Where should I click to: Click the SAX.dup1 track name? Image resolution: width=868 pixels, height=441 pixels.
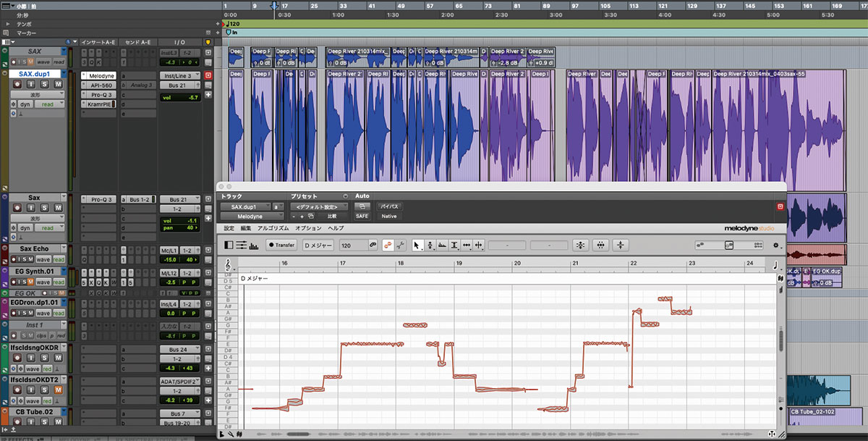pyautogui.click(x=35, y=74)
